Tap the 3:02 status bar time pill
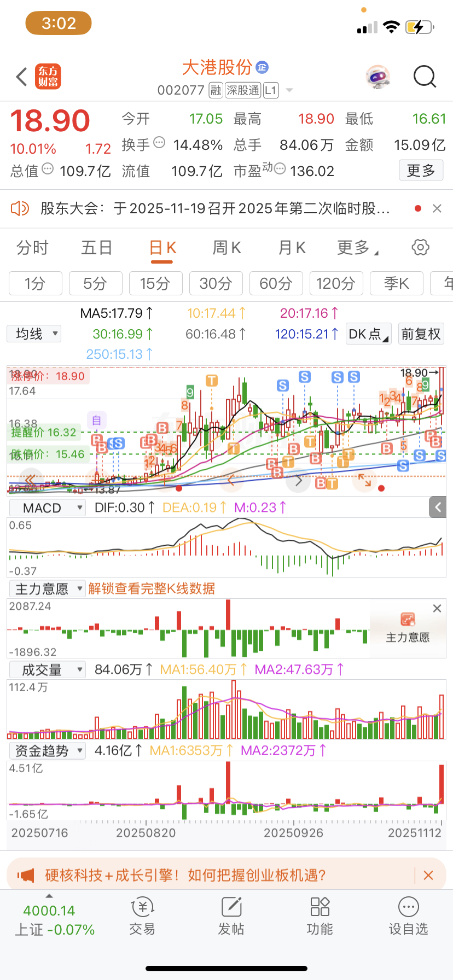The height and width of the screenshot is (980, 453). click(59, 24)
